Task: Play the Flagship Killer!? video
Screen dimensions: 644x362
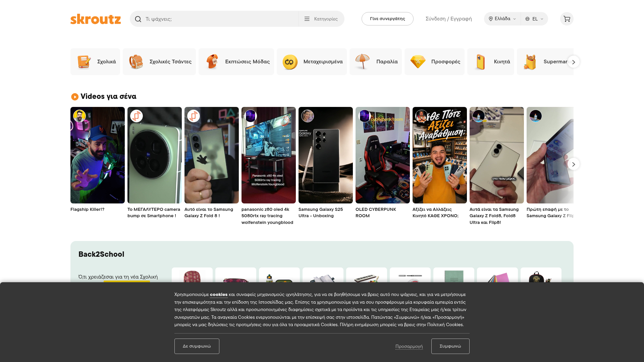Action: tap(98, 155)
